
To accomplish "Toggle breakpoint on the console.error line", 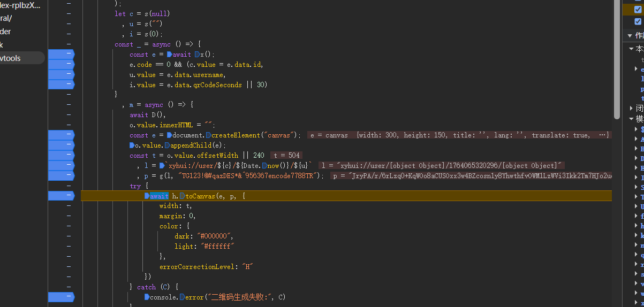I will click(x=61, y=297).
